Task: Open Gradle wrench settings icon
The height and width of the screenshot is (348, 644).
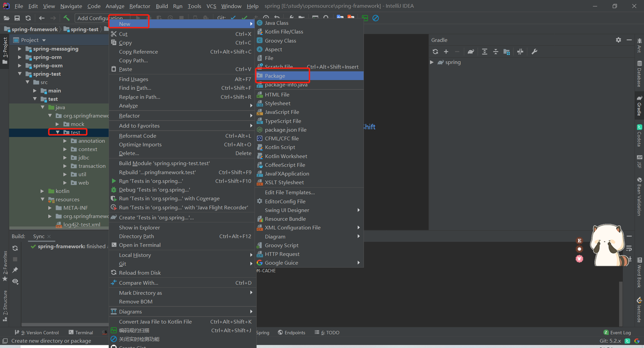Action: coord(534,52)
